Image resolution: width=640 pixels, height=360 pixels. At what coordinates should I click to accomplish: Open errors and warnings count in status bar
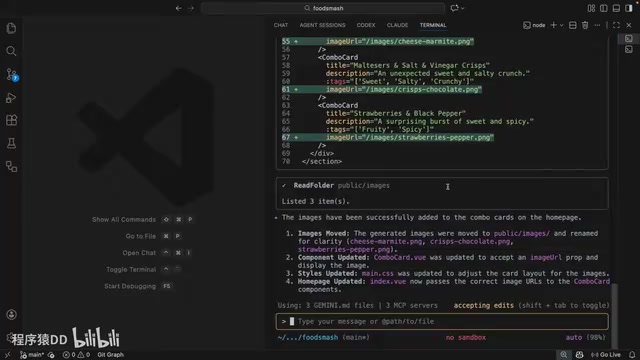[x=76, y=355]
